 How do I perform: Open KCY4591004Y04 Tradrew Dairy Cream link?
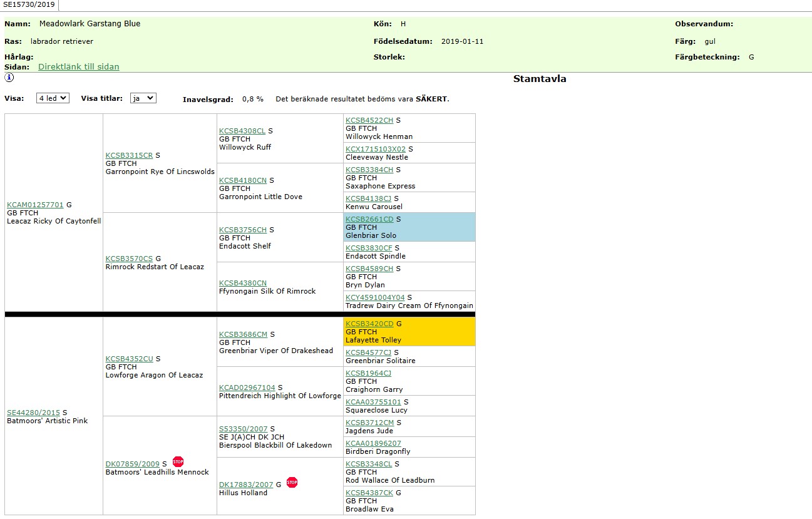click(x=375, y=297)
